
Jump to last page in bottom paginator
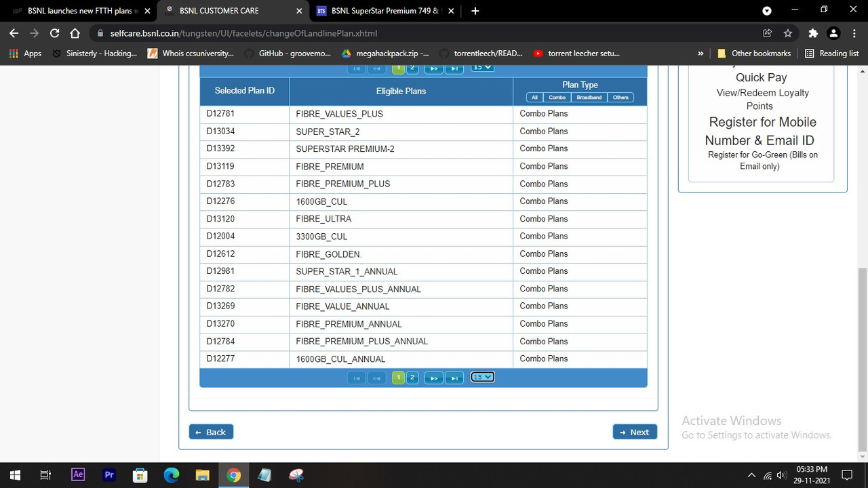[x=455, y=378]
